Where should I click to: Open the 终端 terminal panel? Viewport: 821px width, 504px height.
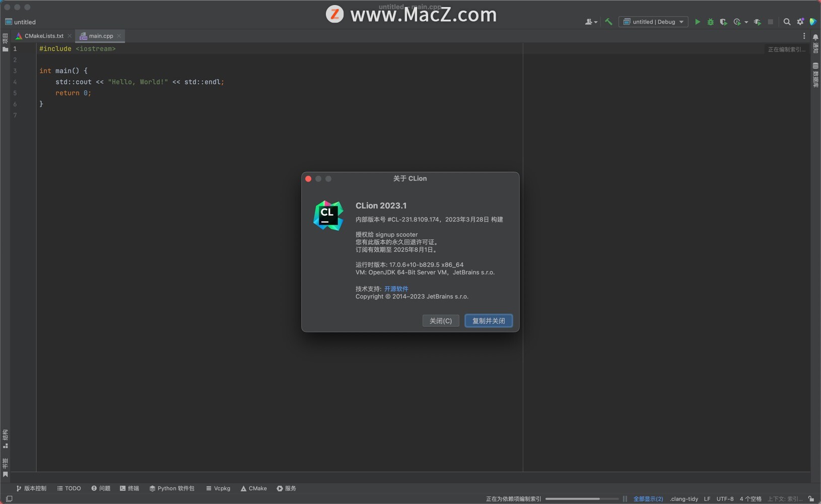click(129, 488)
